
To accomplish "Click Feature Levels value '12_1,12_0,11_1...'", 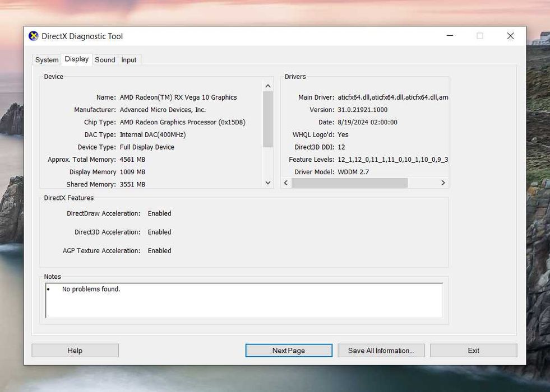I will 393,160.
